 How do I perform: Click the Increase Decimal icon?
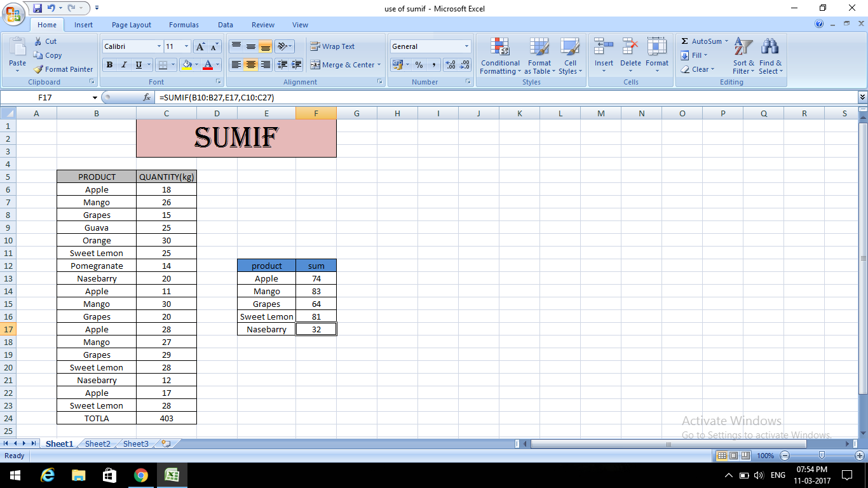[x=449, y=65]
